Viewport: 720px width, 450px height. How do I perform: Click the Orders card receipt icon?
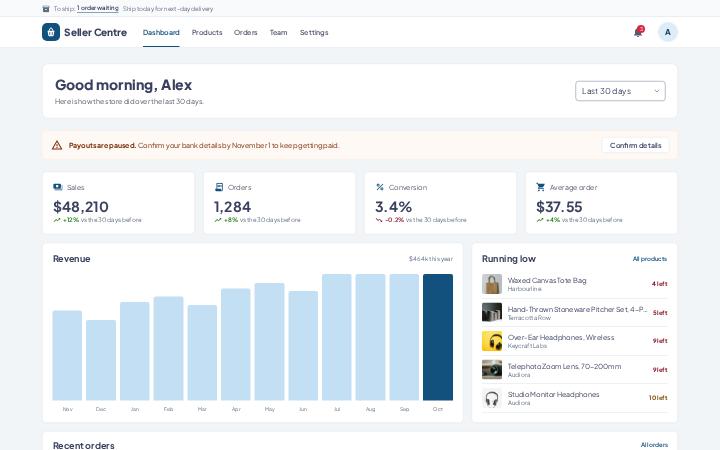tap(219, 187)
